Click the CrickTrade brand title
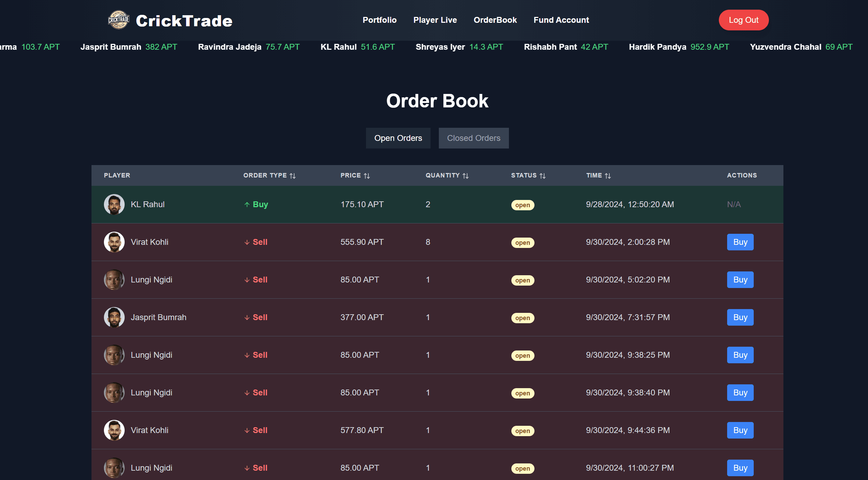The image size is (868, 480). [x=184, y=21]
